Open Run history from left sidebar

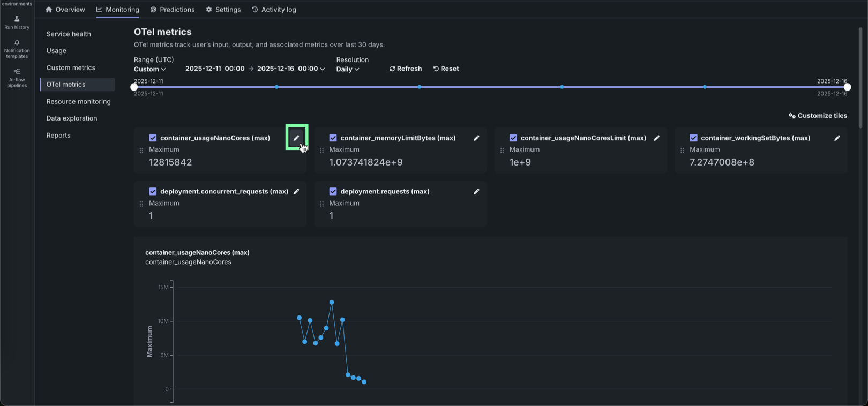point(17,22)
